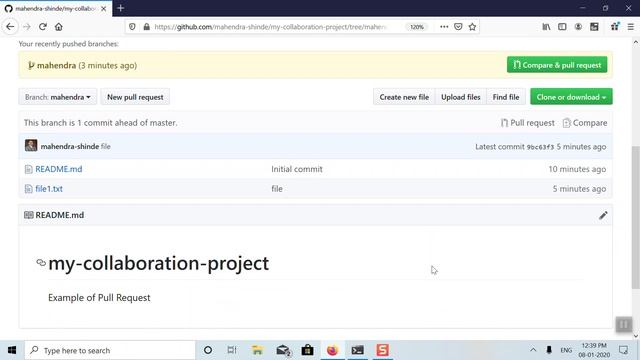Click the '10 minutes ago' timestamp for README.md
The height and width of the screenshot is (360, 640).
577,169
